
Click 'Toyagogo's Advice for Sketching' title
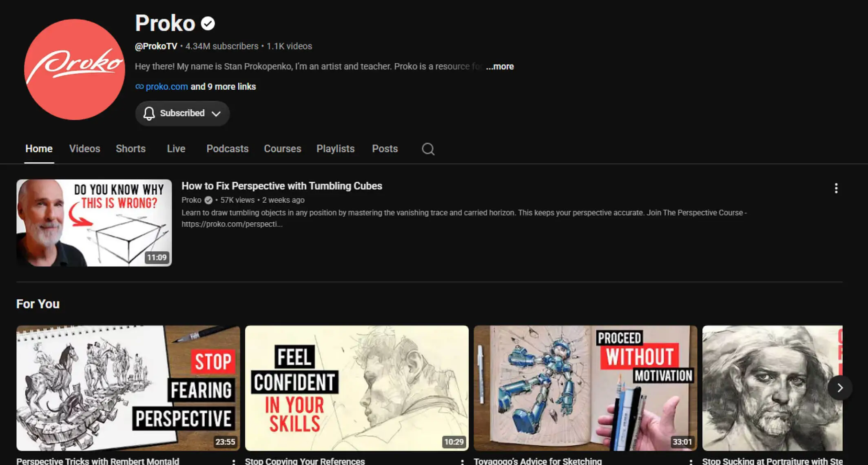(538, 461)
